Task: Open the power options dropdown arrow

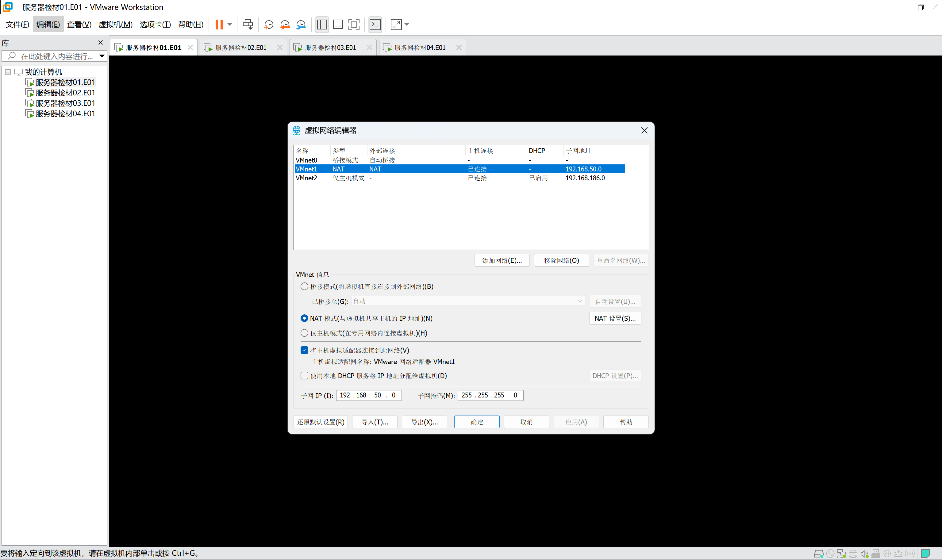Action: pos(229,25)
